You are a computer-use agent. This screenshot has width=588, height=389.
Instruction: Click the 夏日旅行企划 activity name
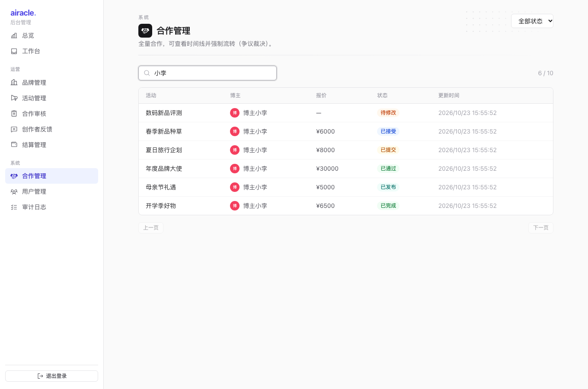click(x=164, y=150)
